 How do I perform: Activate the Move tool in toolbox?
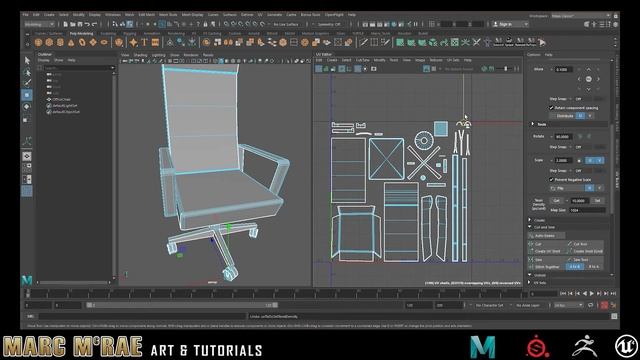27,95
